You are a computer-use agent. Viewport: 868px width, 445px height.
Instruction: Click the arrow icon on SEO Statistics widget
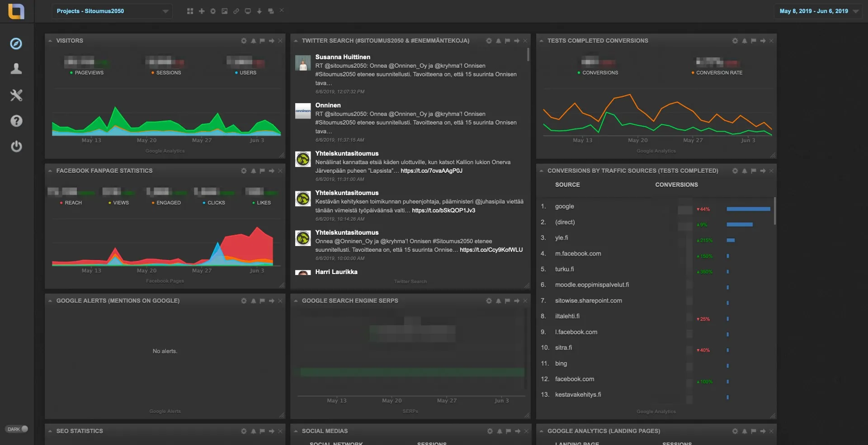coord(272,431)
